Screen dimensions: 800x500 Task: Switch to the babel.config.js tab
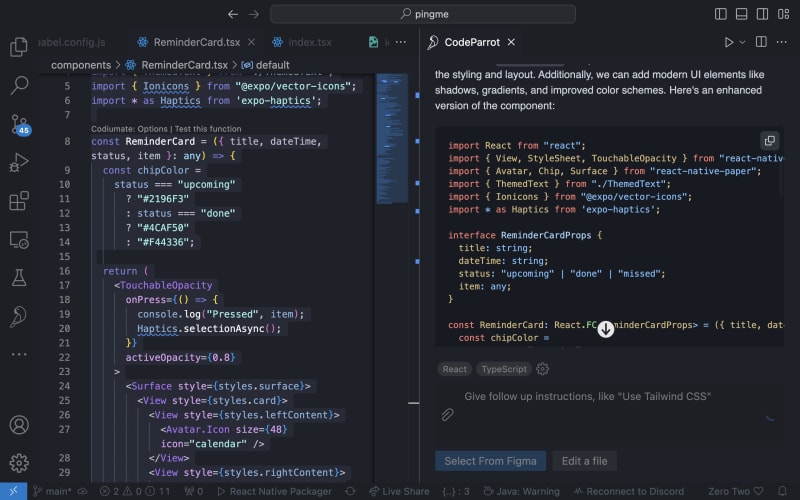[x=71, y=42]
